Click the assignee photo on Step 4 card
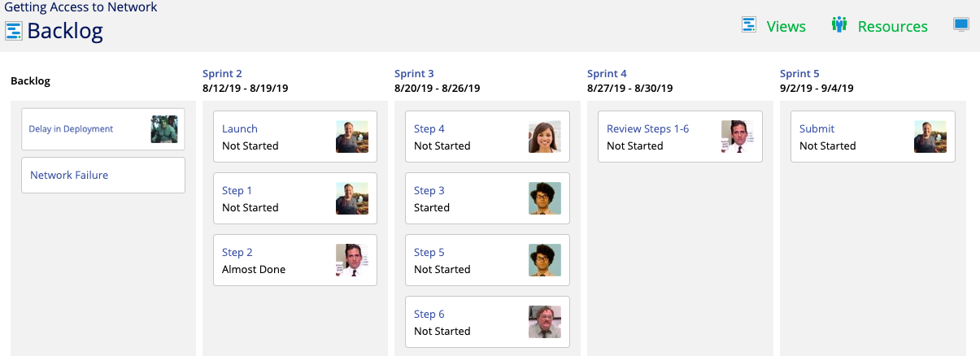 544,137
